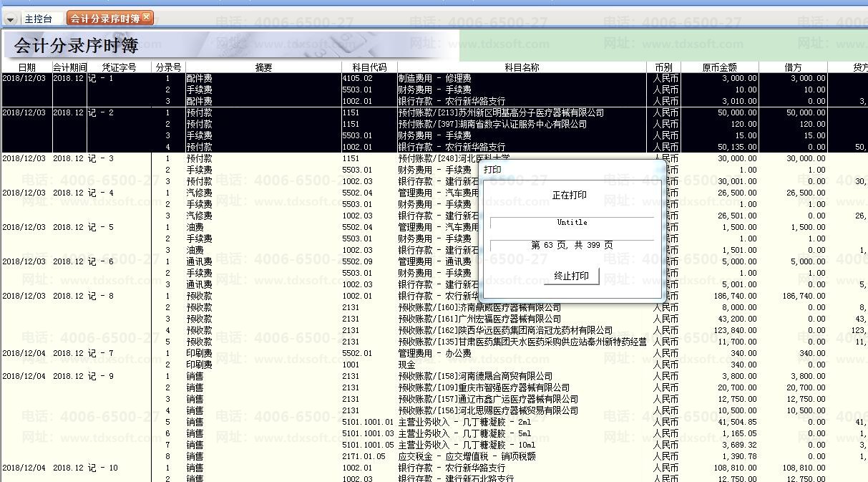
Task: Select the 科目名称 column header
Action: tap(521, 67)
